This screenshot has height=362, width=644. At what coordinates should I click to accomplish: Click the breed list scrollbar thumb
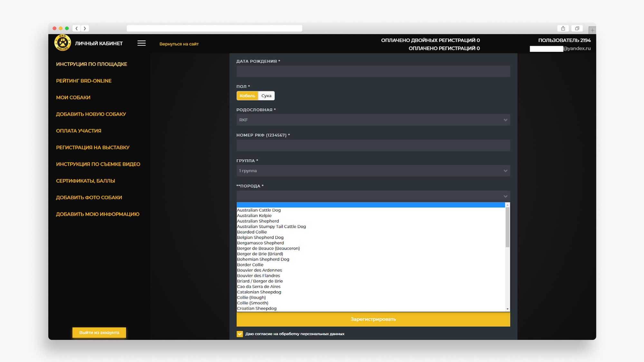click(x=507, y=227)
